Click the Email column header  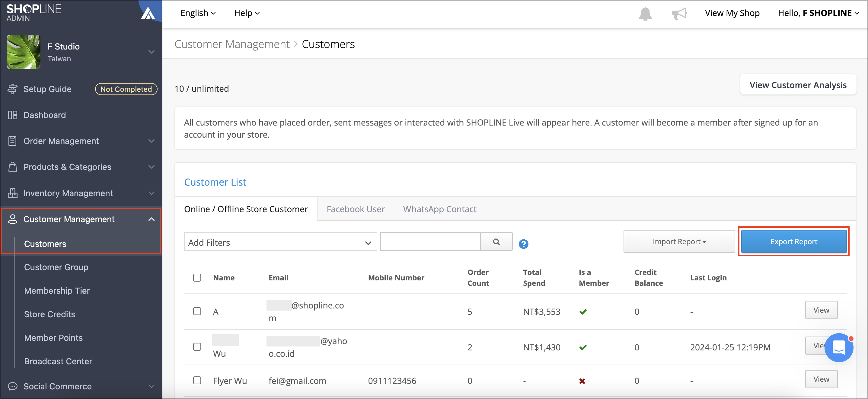click(278, 278)
